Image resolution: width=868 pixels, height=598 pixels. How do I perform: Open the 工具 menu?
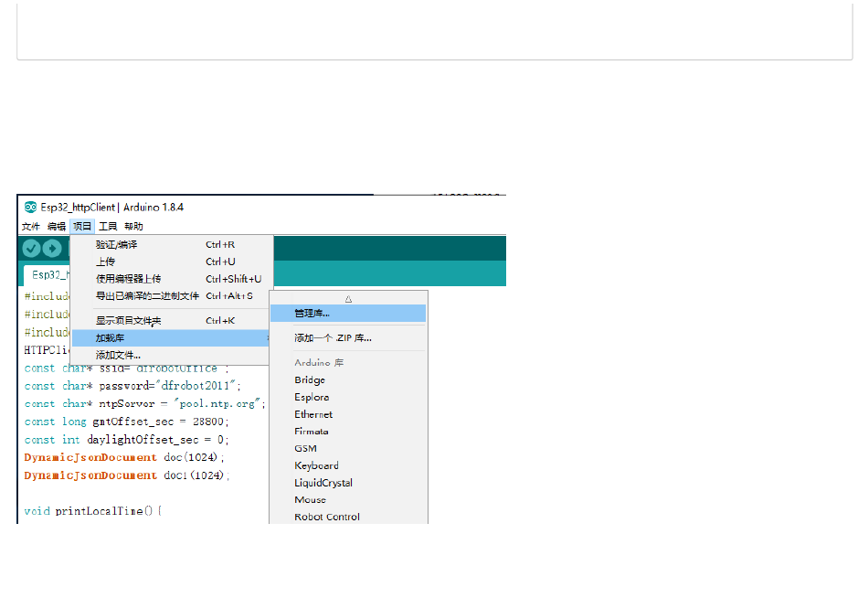click(108, 226)
